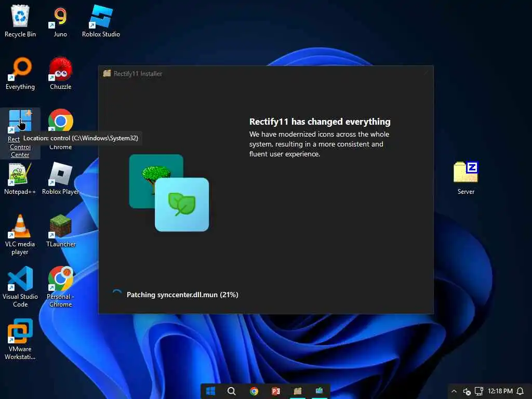Screen dimensions: 532x399
Task: Open Chrome from the taskbar
Action: [254, 391]
